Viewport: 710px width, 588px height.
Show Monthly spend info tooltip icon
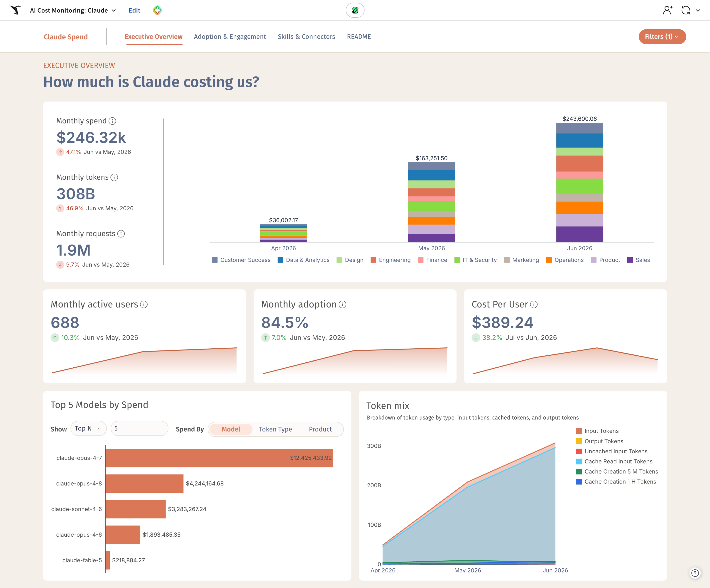click(113, 121)
